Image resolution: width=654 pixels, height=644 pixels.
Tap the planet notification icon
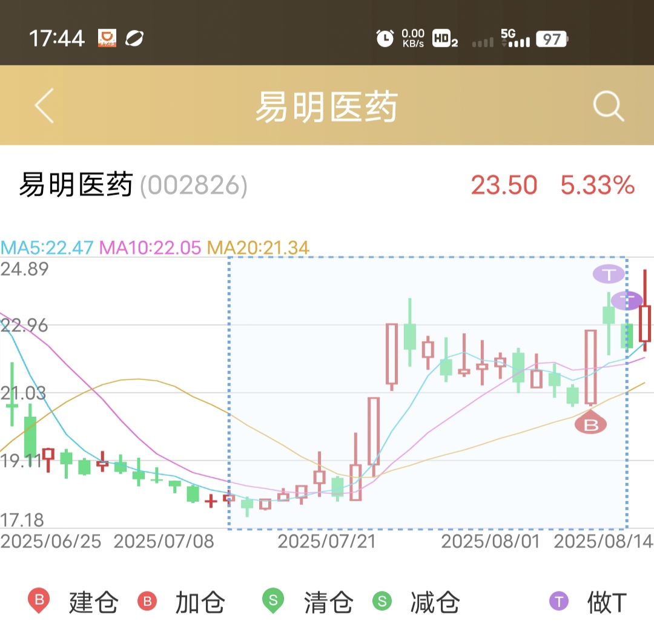134,38
